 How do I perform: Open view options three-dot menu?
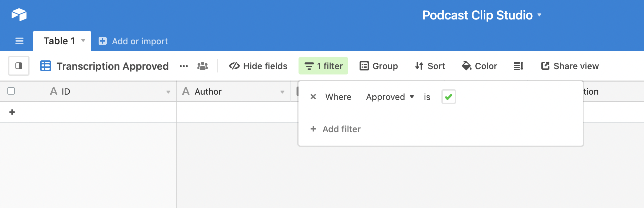click(183, 66)
